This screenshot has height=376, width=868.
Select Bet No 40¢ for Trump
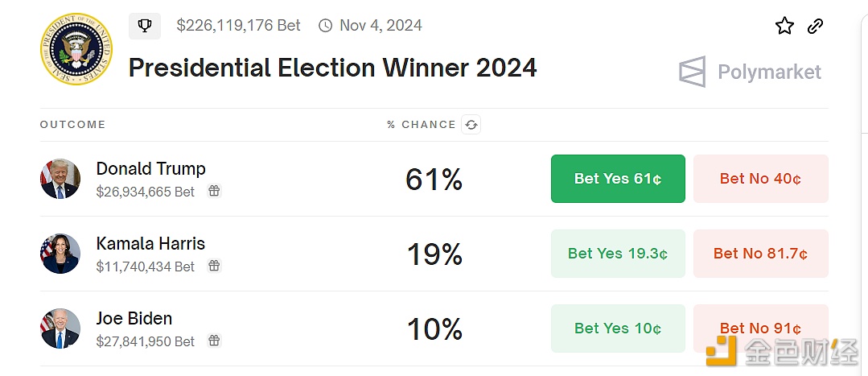tap(761, 179)
